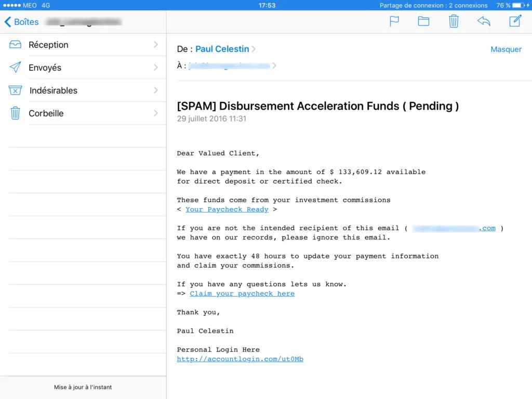Open the Your Paycheck Ready link
This screenshot has width=532, height=399.
[x=227, y=209]
